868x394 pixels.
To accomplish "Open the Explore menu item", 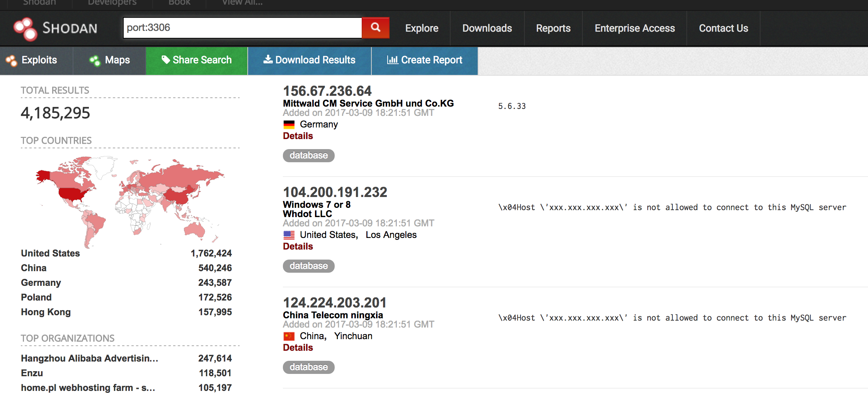I will coord(422,28).
